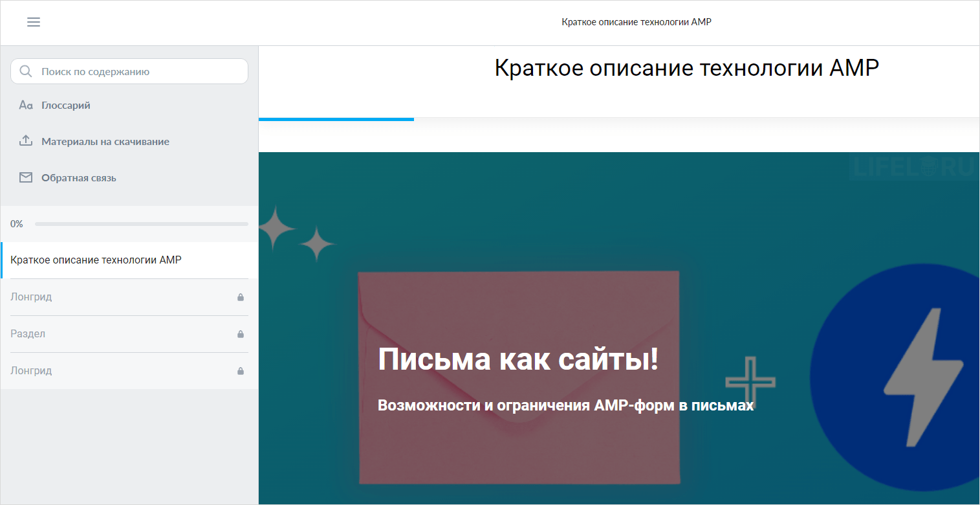Click the blue slide progress indicator
The height and width of the screenshot is (505, 980).
(x=336, y=120)
